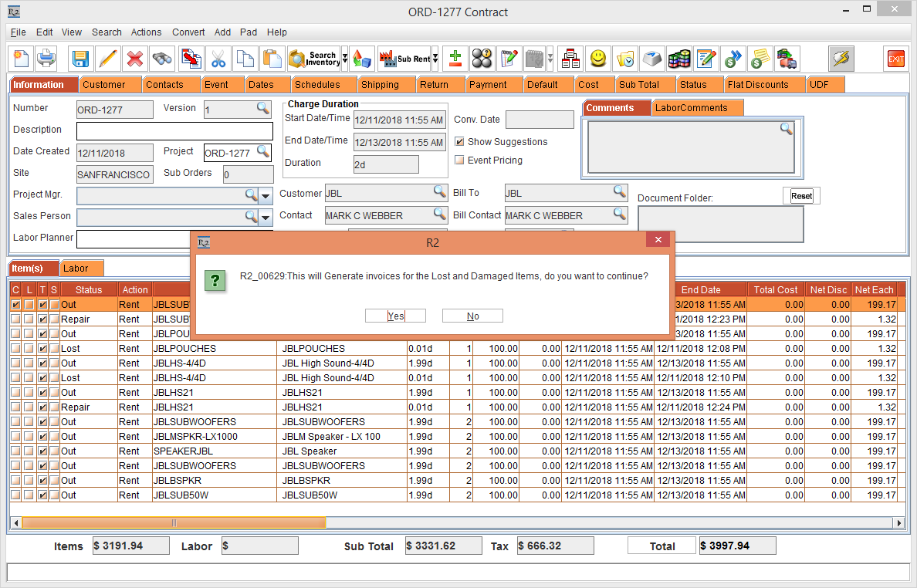The width and height of the screenshot is (917, 588).
Task: Click the horizontal scrollbar under the items grid
Action: (x=463, y=523)
